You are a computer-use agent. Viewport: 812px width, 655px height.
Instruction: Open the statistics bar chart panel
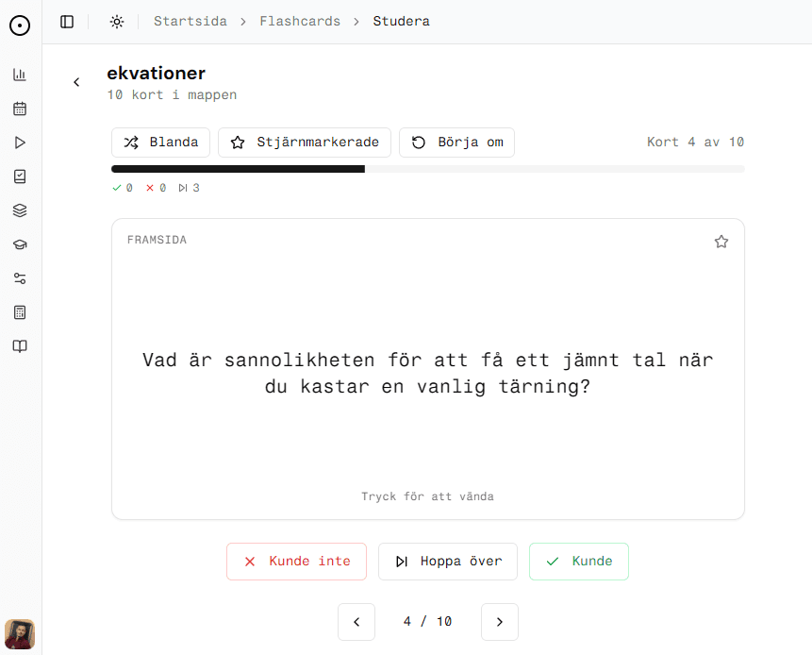tap(20, 75)
